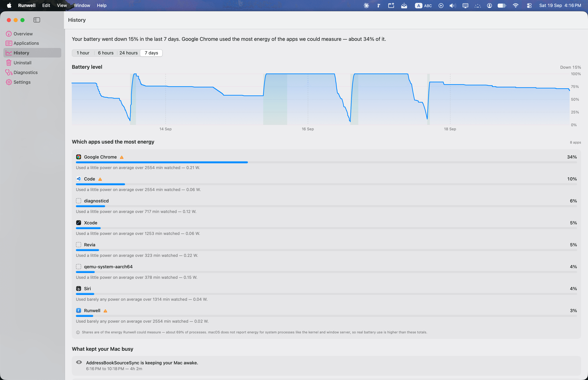Click the 18 Sep marker on chart
The height and width of the screenshot is (380, 588).
tap(450, 129)
